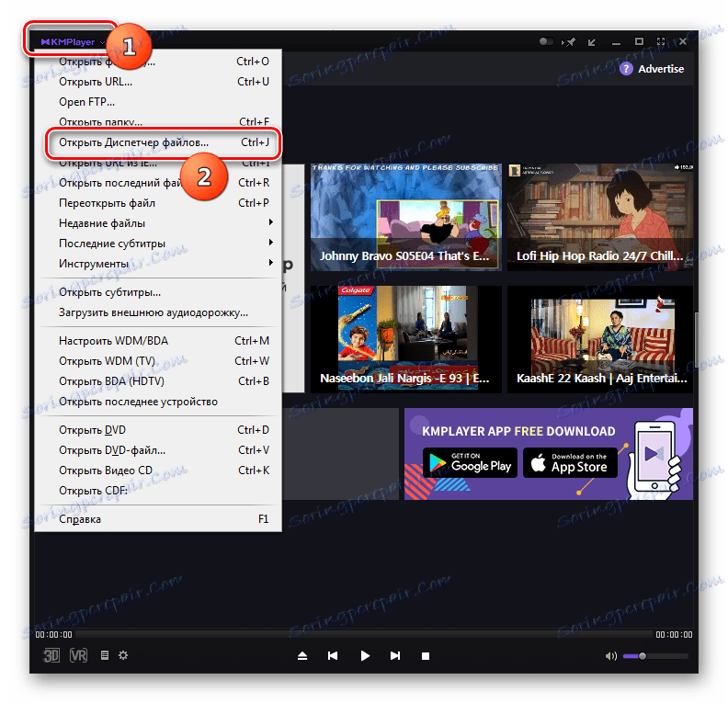Choose Открыть CDF: entry

point(158,491)
